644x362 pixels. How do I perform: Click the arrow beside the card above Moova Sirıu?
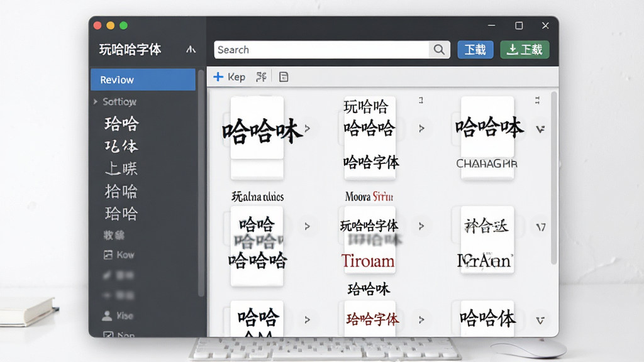(x=421, y=128)
